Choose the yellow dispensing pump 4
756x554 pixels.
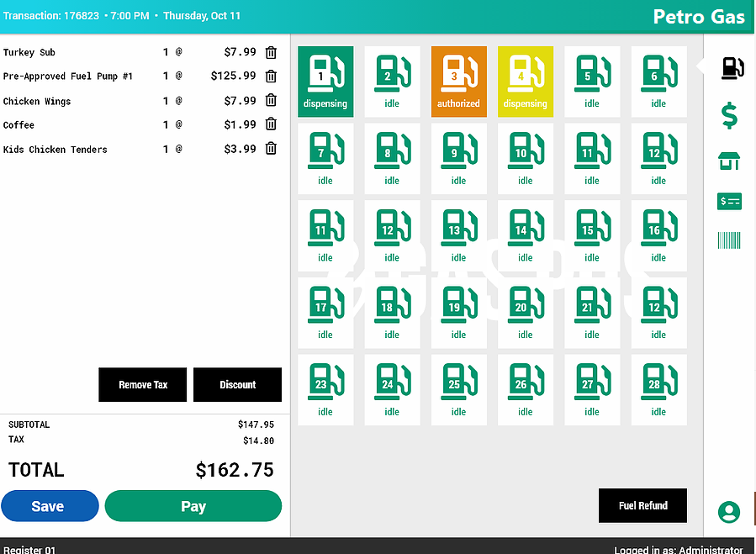[x=525, y=82]
